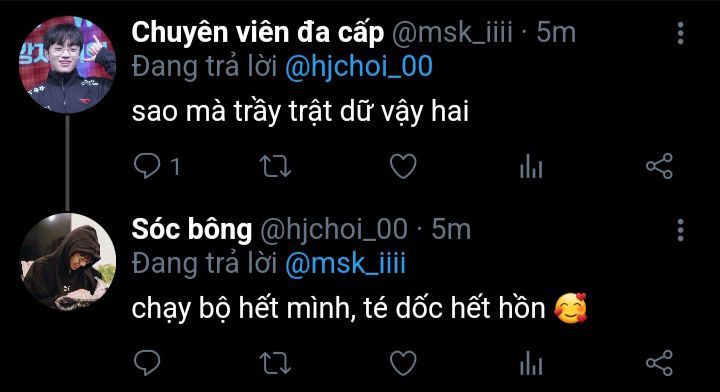Like Sóc bông's tweet

403,363
